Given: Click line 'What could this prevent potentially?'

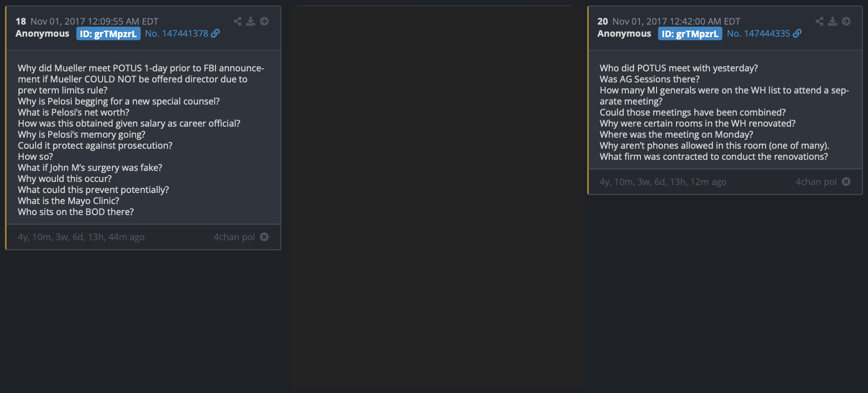Looking at the screenshot, I should click(x=93, y=189).
